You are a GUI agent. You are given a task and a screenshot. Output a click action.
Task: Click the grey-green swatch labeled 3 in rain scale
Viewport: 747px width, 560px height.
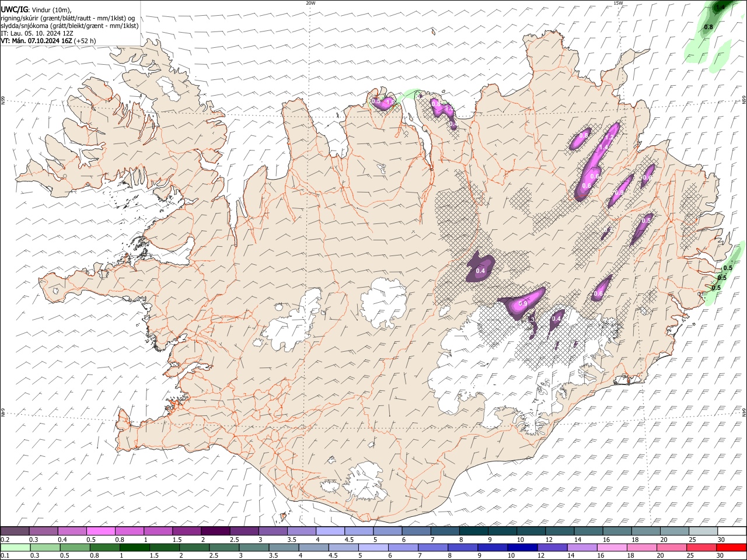click(253, 547)
